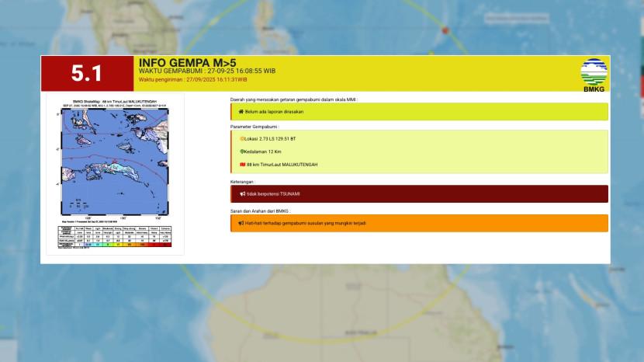Click the INFO GEMPA M>5 heading

coord(187,62)
